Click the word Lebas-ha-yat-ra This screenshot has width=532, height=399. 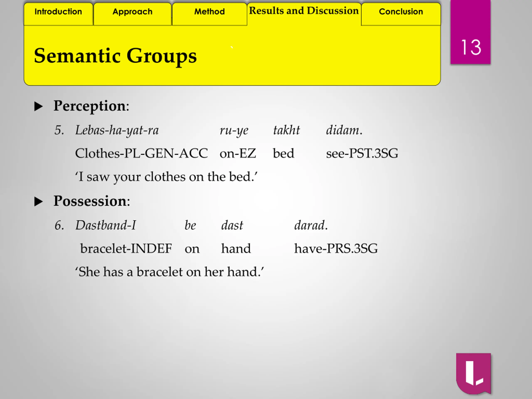coord(117,130)
